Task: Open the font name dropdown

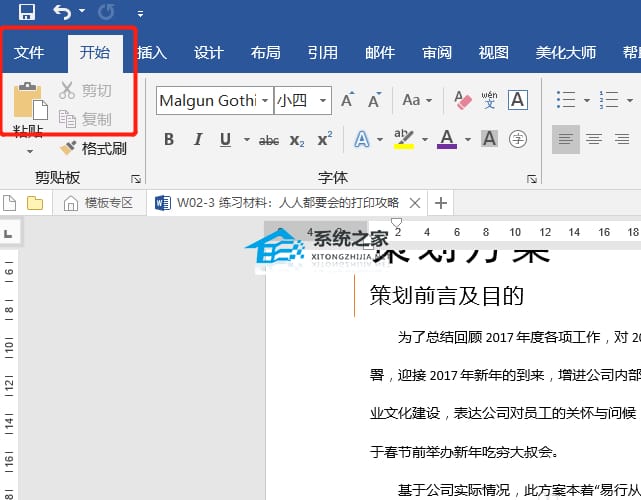Action: pos(265,100)
